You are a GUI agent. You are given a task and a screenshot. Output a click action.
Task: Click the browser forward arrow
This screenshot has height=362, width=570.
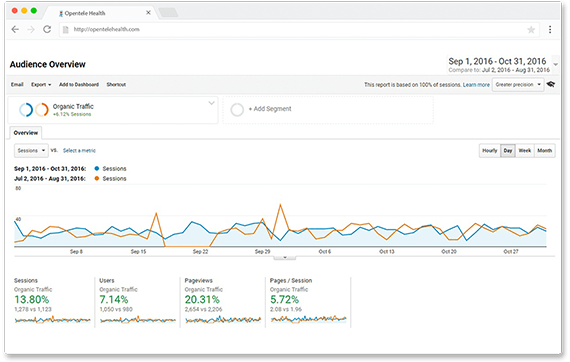tap(31, 29)
